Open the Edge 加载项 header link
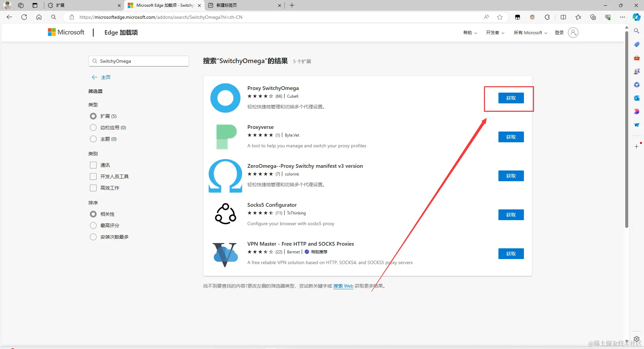This screenshot has height=349, width=644. [x=121, y=33]
